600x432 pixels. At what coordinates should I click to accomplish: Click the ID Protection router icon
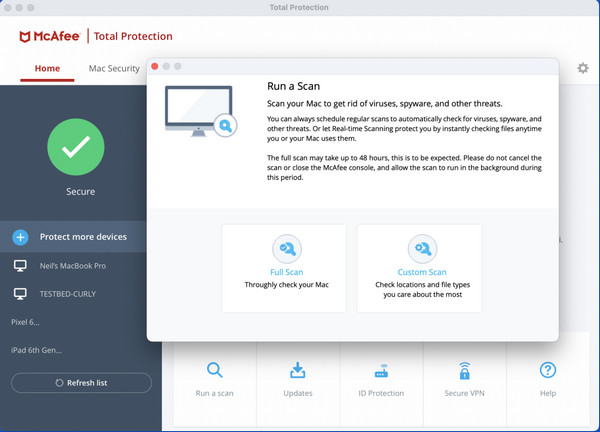(x=382, y=371)
